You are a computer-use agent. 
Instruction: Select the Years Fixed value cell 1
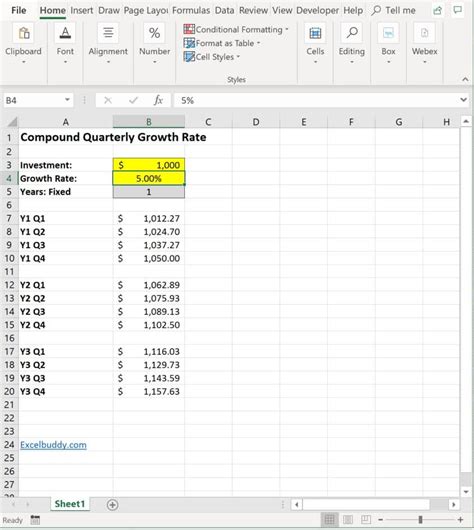pyautogui.click(x=149, y=192)
